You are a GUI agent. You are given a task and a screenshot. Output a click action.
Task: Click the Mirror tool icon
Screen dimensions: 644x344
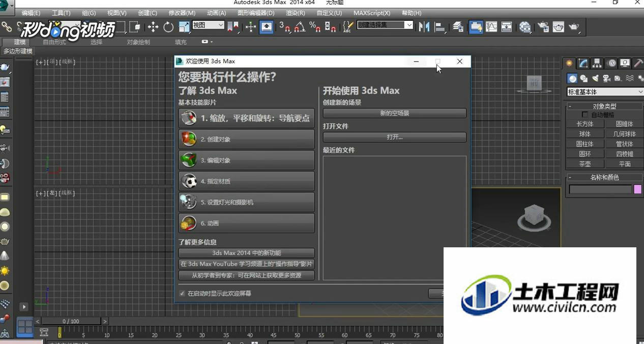point(424,27)
